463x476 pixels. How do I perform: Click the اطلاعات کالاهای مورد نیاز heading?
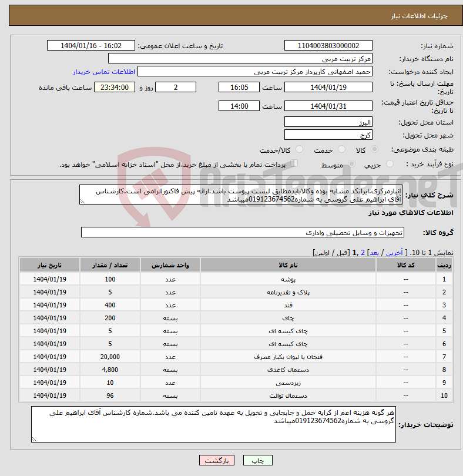click(x=411, y=213)
